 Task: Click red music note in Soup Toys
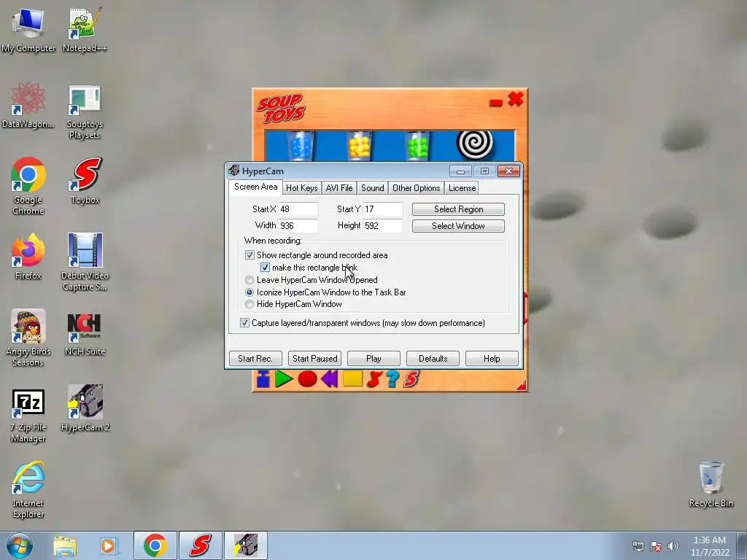(x=374, y=379)
